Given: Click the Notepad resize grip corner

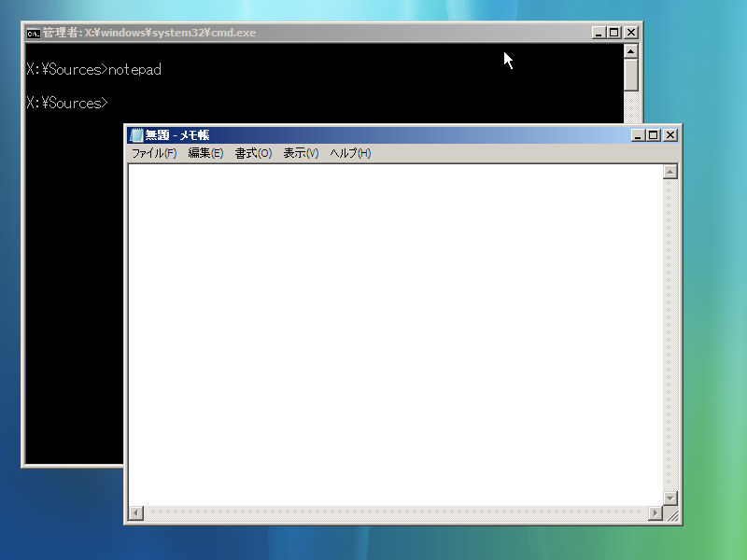Looking at the screenshot, I should tap(672, 515).
